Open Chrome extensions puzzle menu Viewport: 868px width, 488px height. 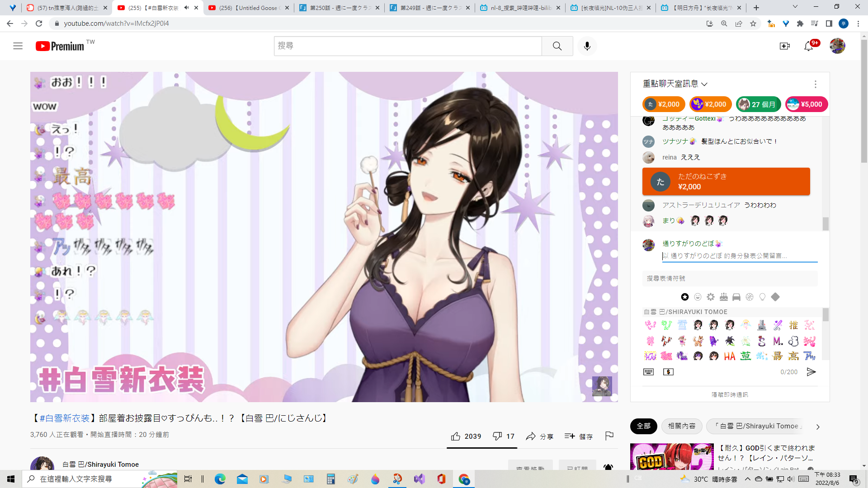pyautogui.click(x=800, y=23)
